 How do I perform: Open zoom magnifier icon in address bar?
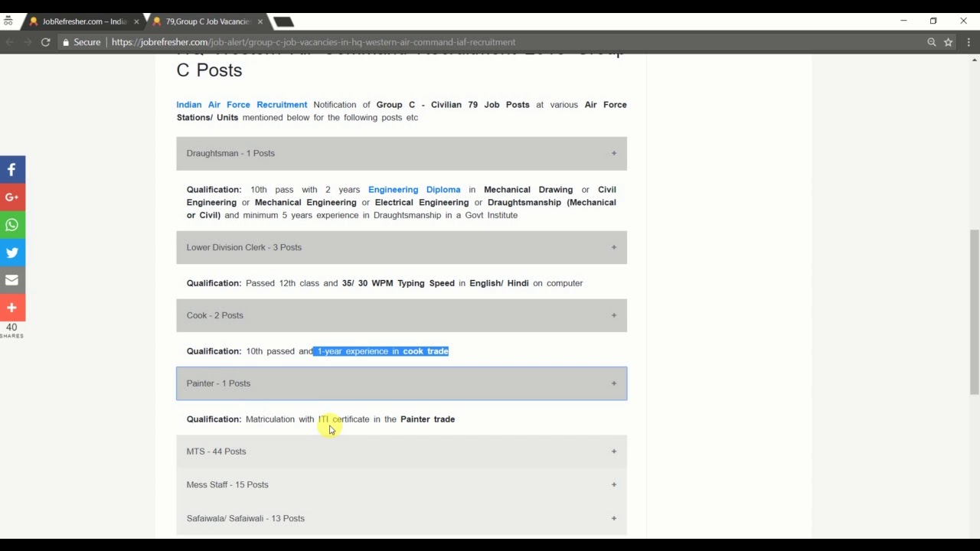pyautogui.click(x=932, y=42)
